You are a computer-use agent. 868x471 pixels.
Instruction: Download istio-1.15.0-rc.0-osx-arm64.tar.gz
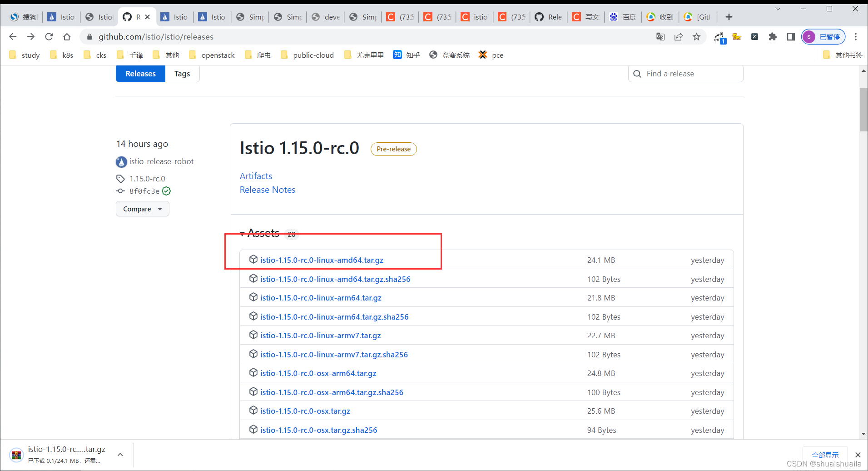click(318, 373)
